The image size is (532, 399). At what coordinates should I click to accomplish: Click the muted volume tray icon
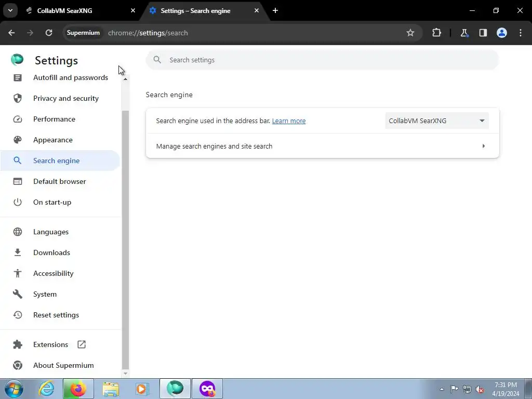click(480, 389)
